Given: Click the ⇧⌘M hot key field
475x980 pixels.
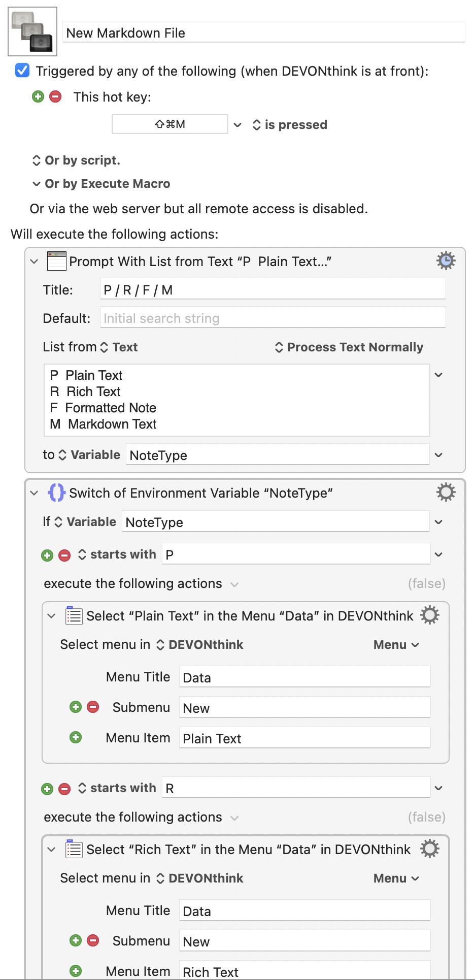Looking at the screenshot, I should click(169, 124).
